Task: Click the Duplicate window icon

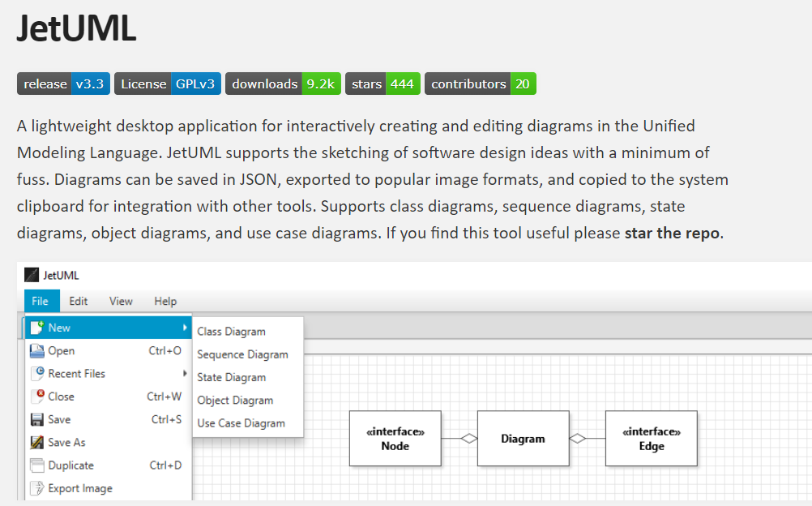Action: [x=36, y=465]
